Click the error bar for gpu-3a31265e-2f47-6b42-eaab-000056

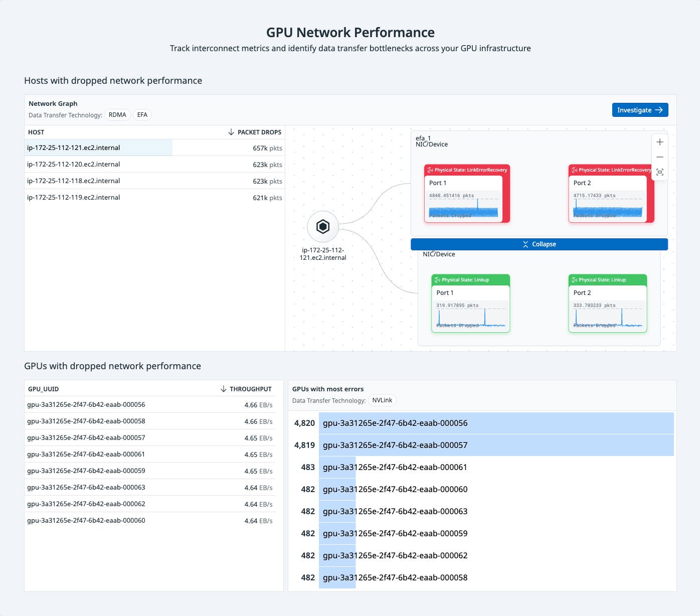[x=496, y=423]
